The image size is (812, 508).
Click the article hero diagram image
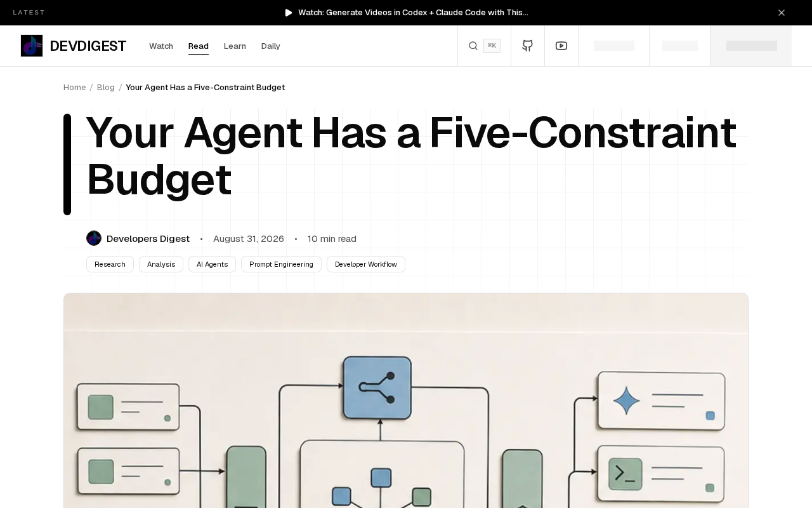[406, 401]
